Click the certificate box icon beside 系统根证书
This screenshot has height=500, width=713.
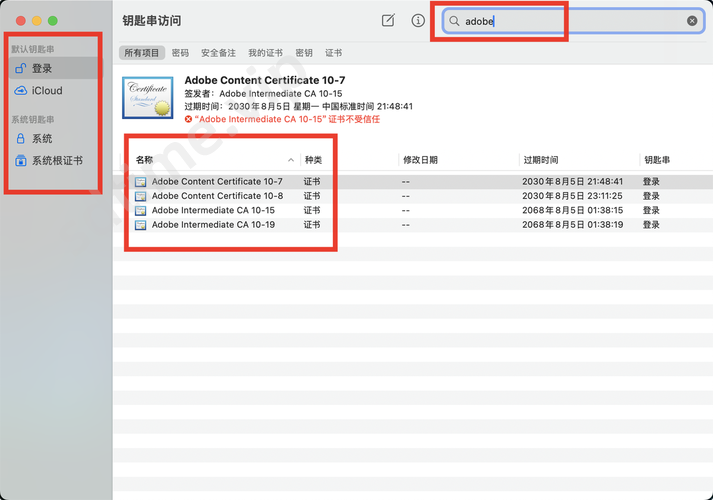pos(20,160)
